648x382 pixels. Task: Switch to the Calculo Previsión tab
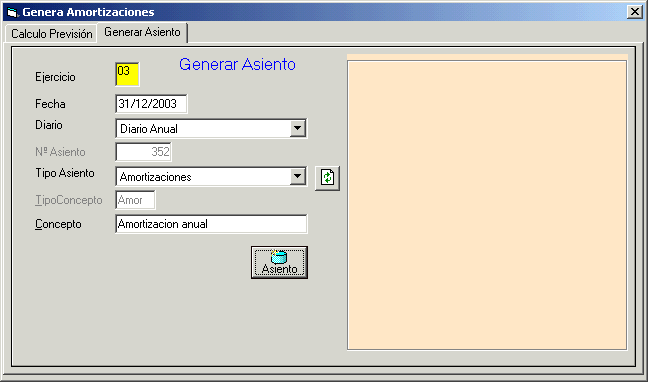click(52, 33)
